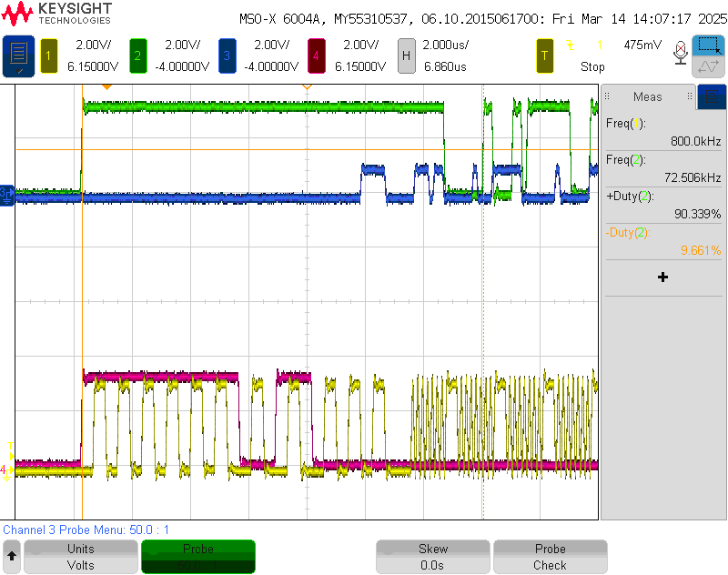
Task: Open the sidebar menu list icon
Action: tap(712, 96)
